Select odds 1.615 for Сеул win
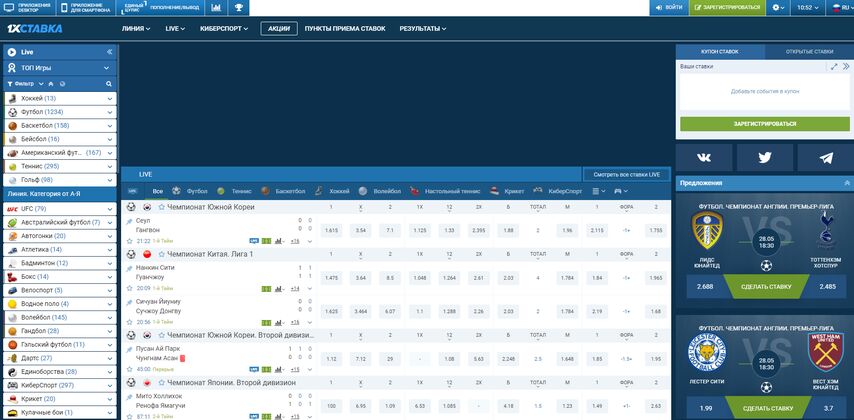This screenshot has width=854, height=420. click(x=331, y=230)
